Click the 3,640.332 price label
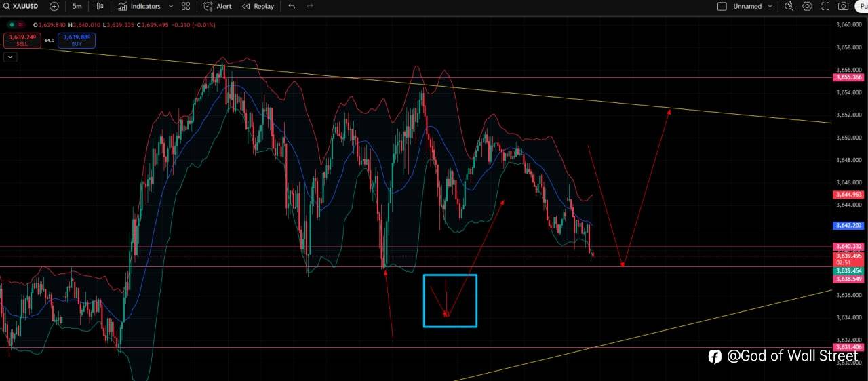The image size is (868, 381). tap(848, 246)
